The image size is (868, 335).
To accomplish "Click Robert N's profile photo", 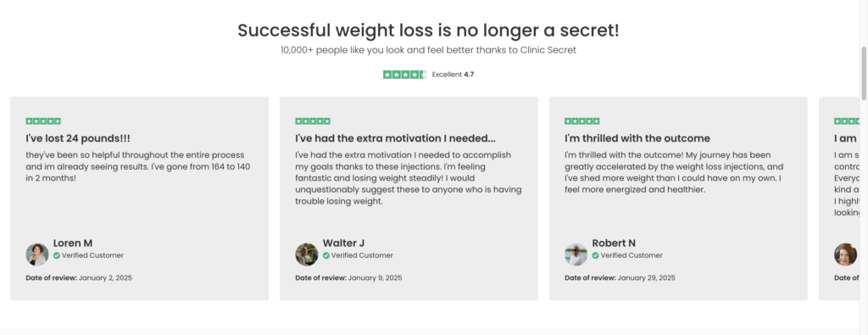I will pos(576,254).
